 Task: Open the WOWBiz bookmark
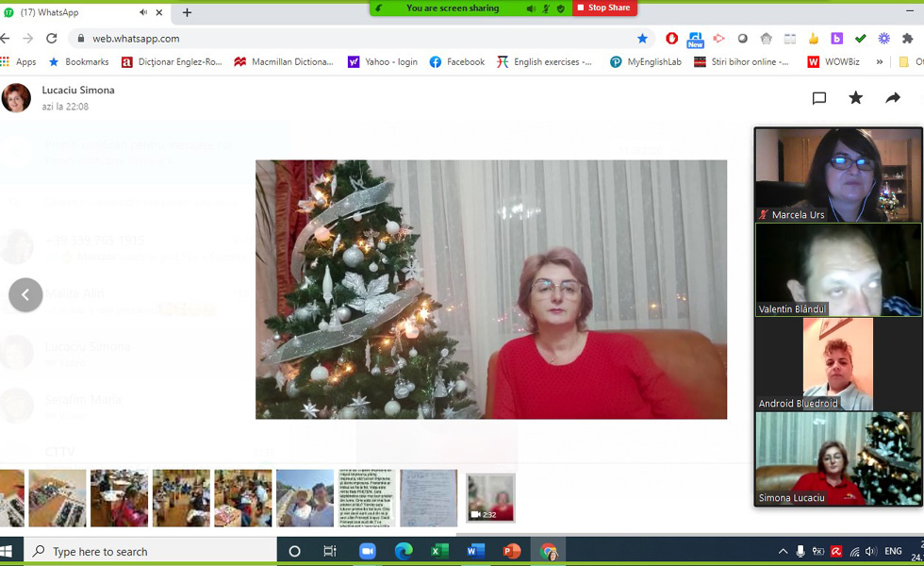[833, 62]
